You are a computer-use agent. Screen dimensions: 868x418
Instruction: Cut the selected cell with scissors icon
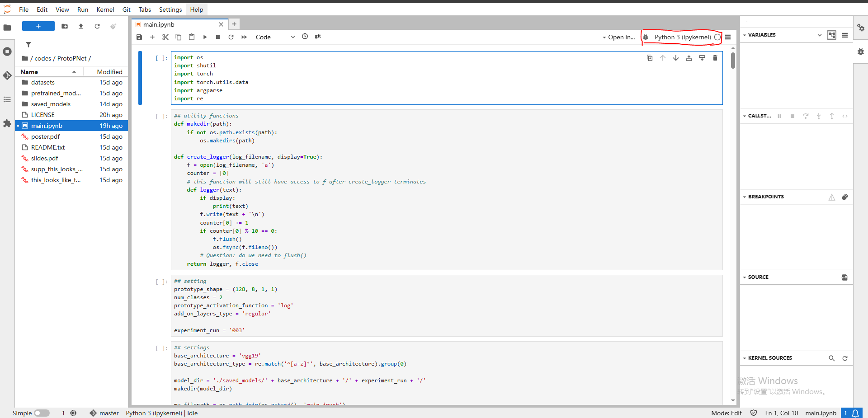pos(165,37)
